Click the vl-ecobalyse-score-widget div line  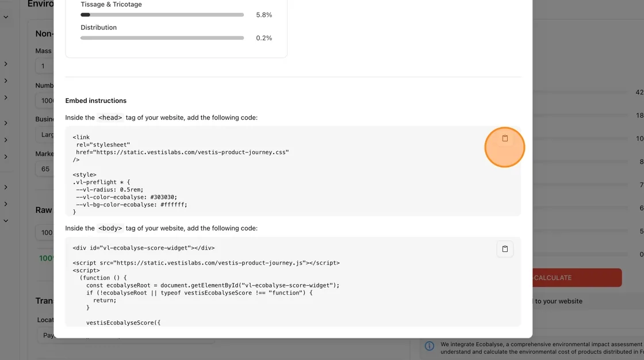click(x=144, y=248)
